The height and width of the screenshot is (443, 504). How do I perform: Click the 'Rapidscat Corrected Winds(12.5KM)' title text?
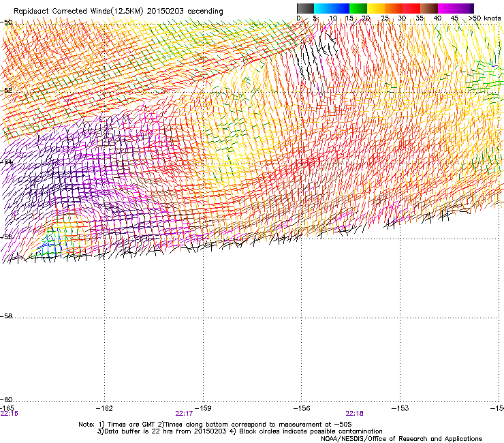[78, 12]
